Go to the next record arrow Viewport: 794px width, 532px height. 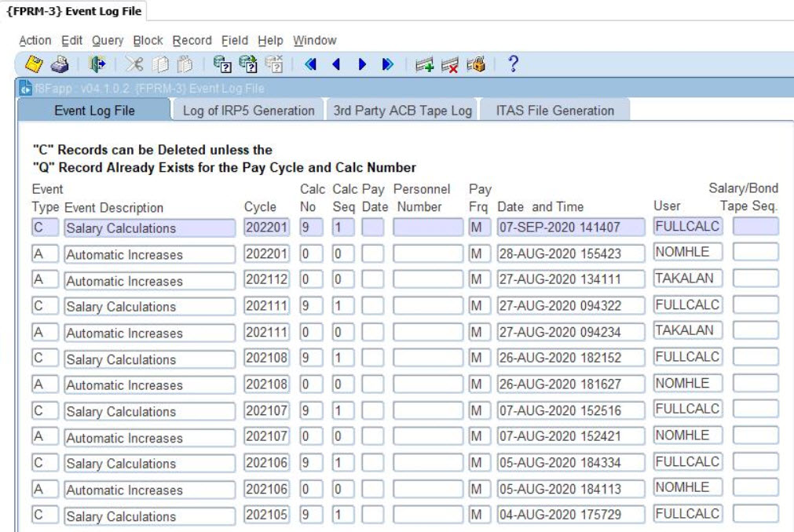(362, 64)
